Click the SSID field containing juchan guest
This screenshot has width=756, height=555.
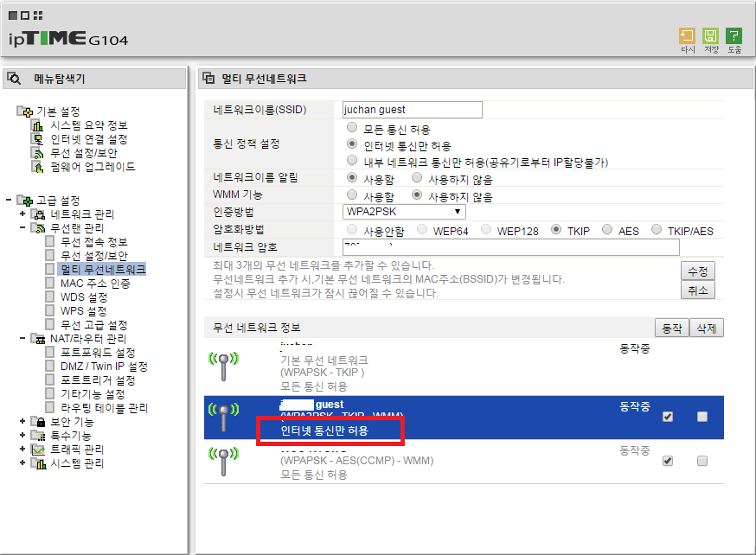(x=413, y=110)
